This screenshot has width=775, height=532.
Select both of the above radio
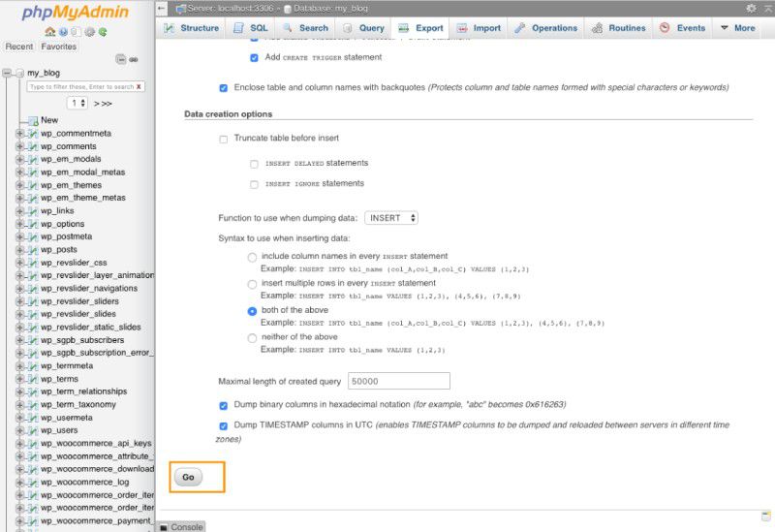(x=252, y=311)
